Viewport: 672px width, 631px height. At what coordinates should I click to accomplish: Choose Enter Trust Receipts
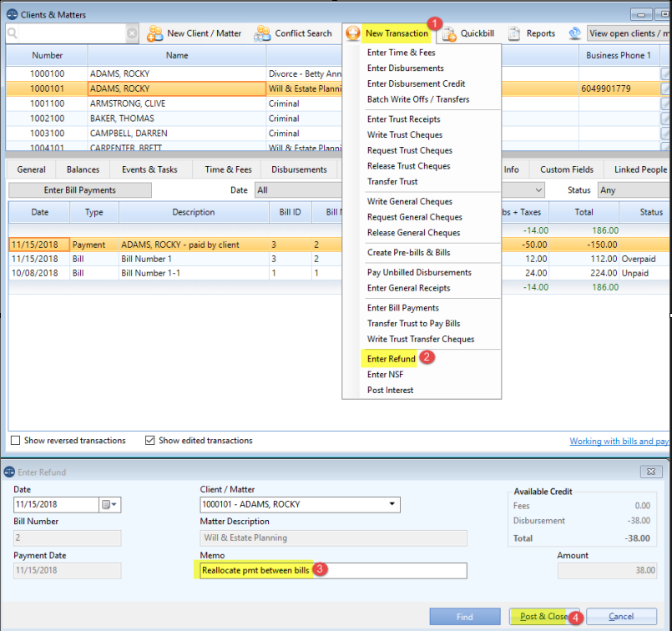pos(403,119)
